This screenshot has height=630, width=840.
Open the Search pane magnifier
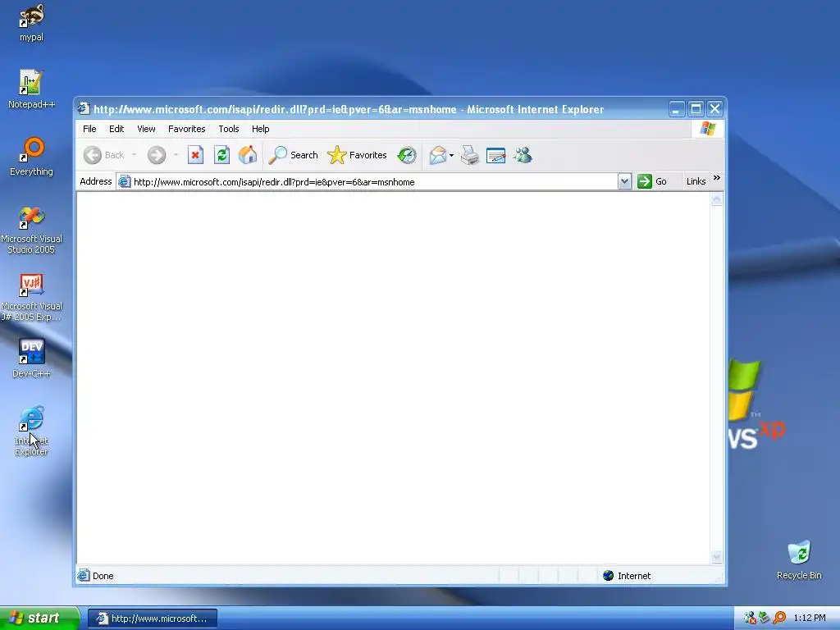277,155
